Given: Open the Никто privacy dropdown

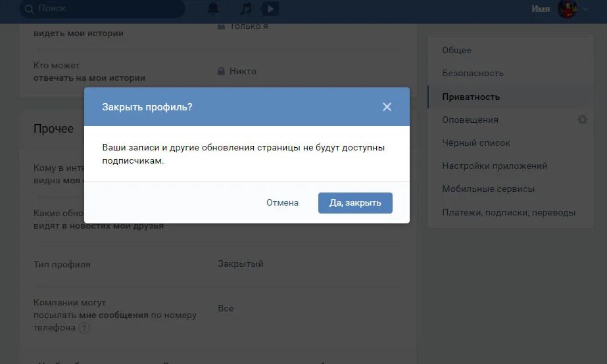Looking at the screenshot, I should [x=243, y=71].
